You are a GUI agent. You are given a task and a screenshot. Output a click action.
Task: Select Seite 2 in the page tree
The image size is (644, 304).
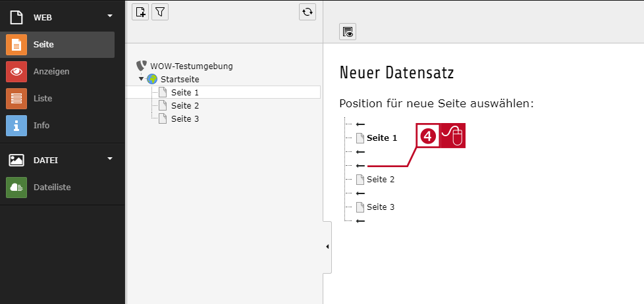click(185, 105)
